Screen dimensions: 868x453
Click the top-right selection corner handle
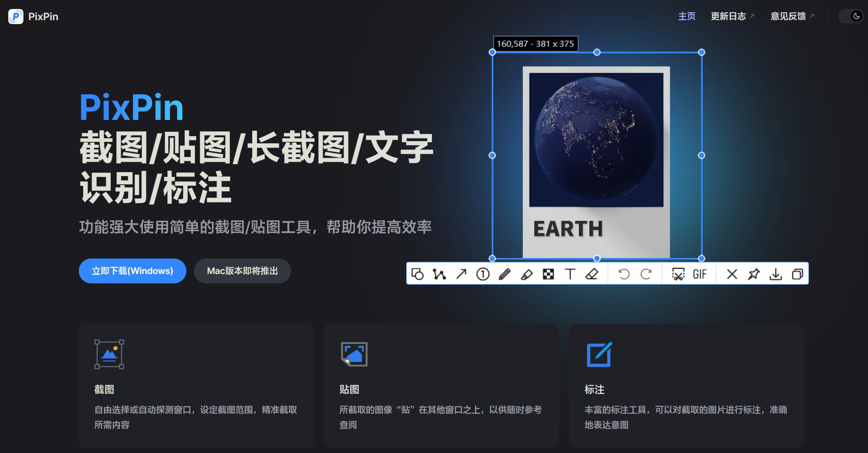(701, 52)
